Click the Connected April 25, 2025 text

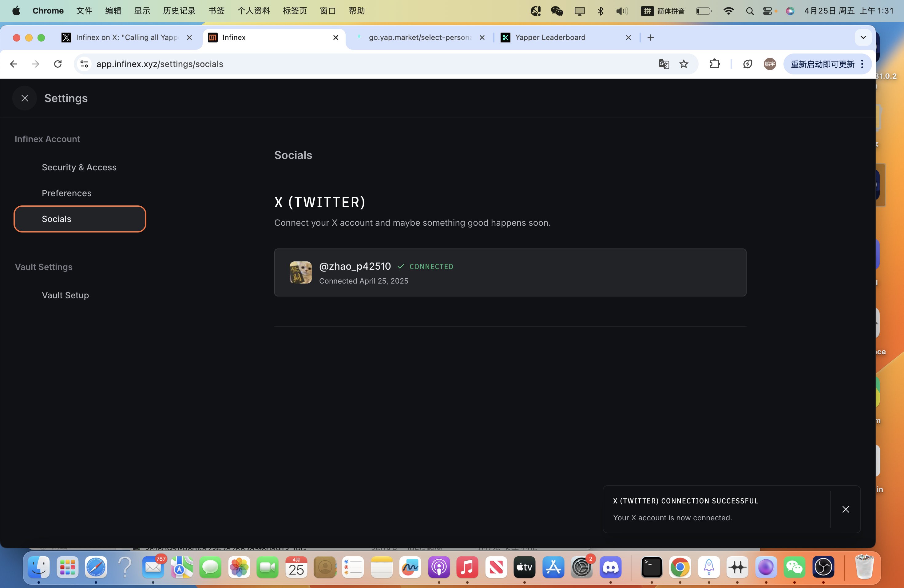[363, 281]
